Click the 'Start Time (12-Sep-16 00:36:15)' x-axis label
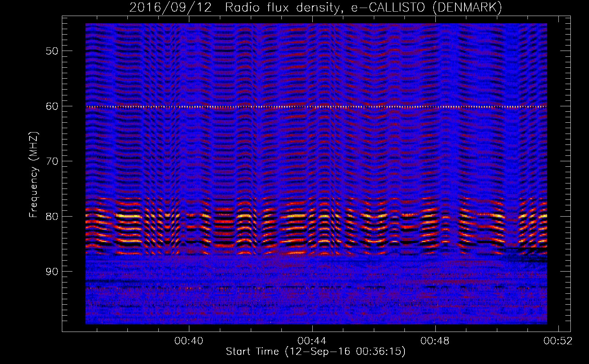 [316, 352]
